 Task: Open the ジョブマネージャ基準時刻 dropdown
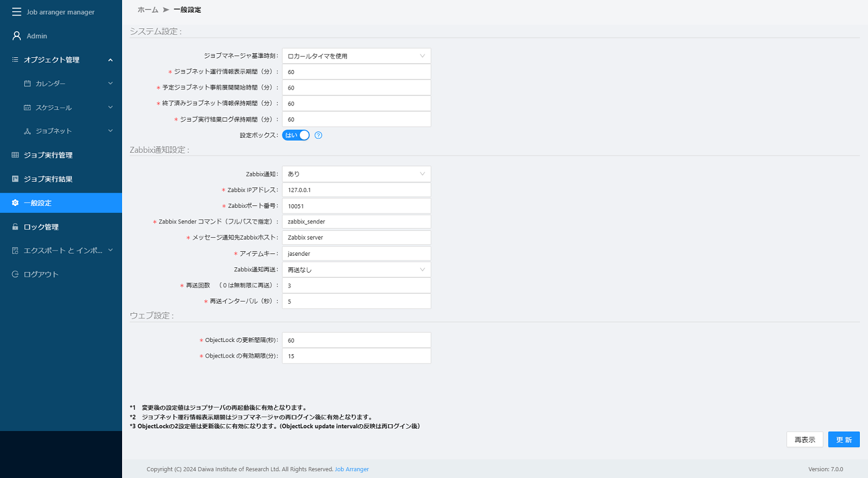point(356,56)
